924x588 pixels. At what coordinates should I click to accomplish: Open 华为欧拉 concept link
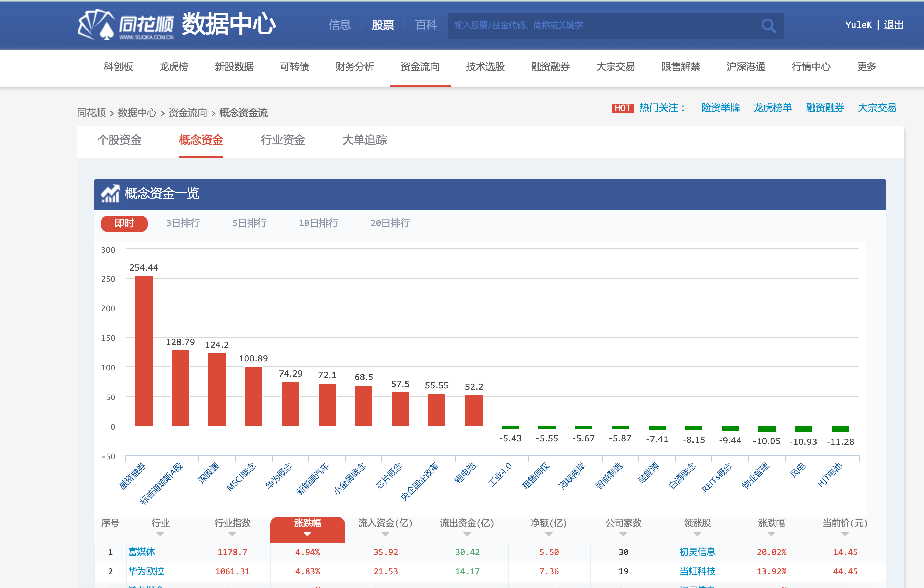click(x=146, y=571)
